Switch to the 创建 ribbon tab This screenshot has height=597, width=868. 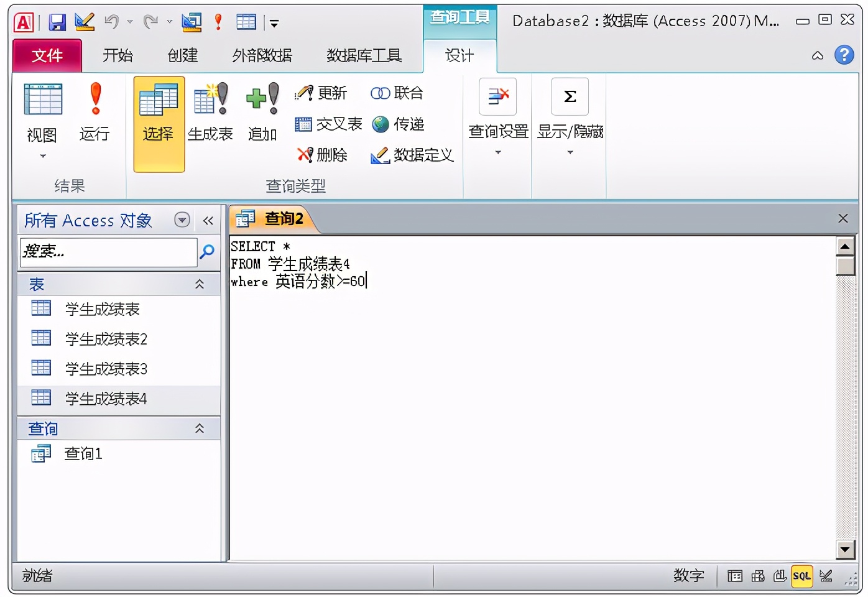(x=182, y=55)
